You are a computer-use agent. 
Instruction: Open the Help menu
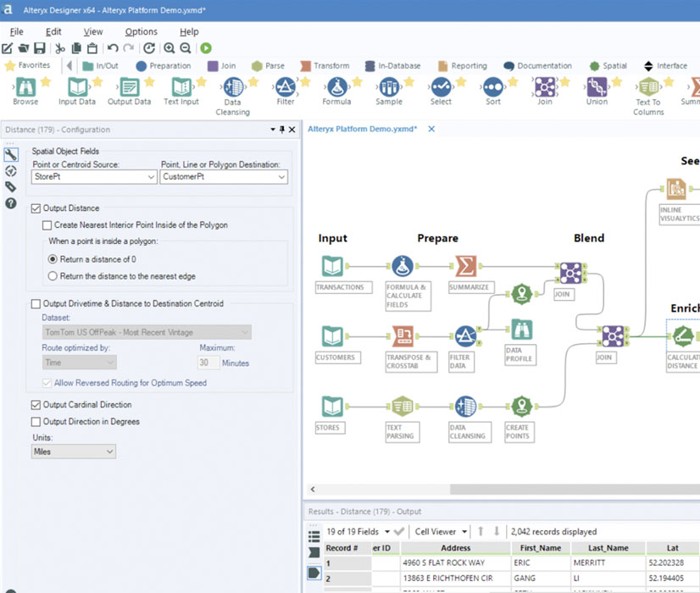pos(189,31)
